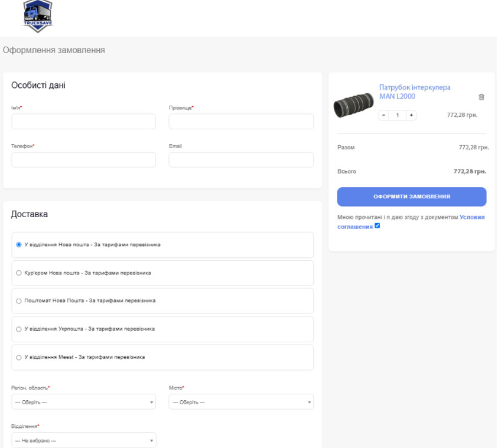Viewport: 498px width, 448px height.
Task: Increase quantity with plus button
Action: 411,115
